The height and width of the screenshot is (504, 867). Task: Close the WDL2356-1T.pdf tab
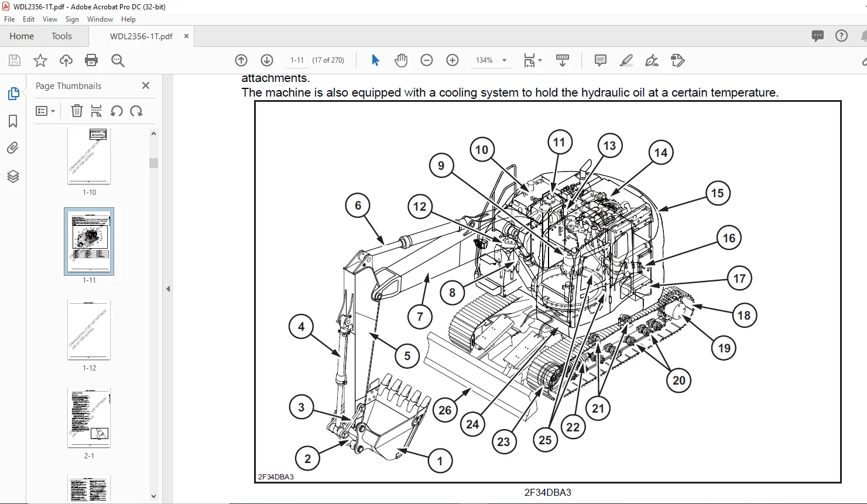click(x=186, y=36)
